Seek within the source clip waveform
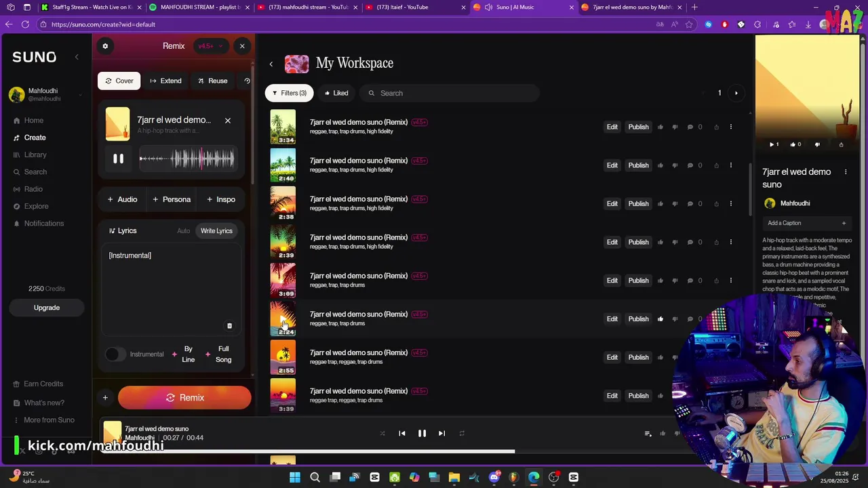This screenshot has width=868, height=488. click(x=187, y=159)
